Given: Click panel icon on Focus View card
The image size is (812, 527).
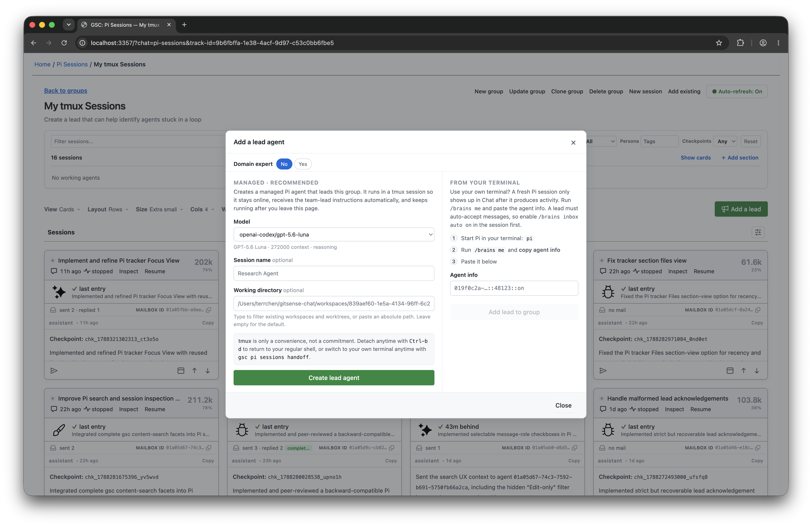Looking at the screenshot, I should [x=181, y=371].
